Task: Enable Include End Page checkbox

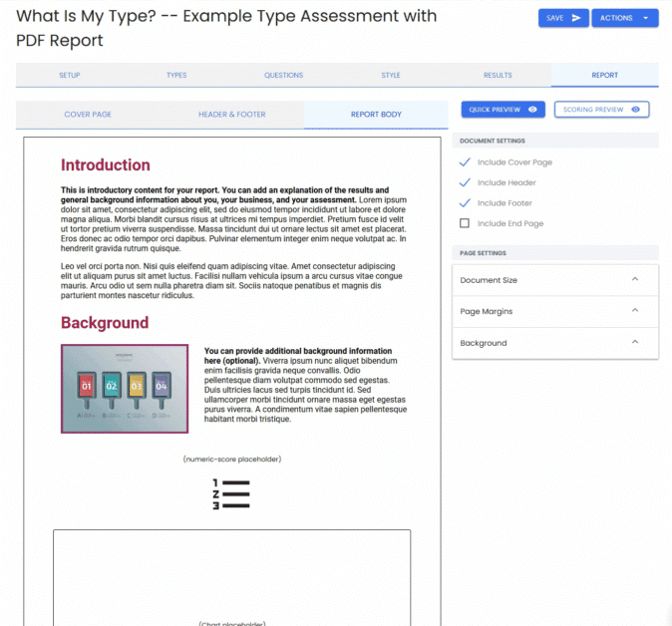Action: point(465,223)
